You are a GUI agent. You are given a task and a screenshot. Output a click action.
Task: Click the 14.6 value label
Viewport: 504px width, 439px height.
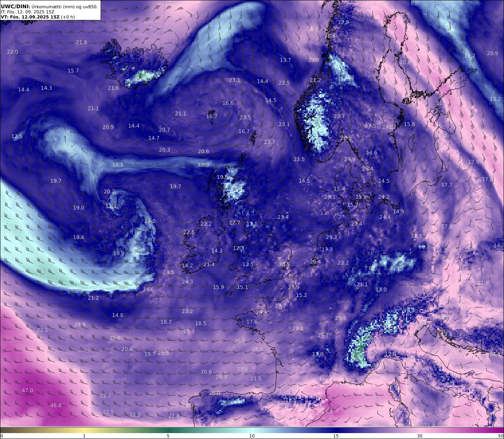coord(372,153)
